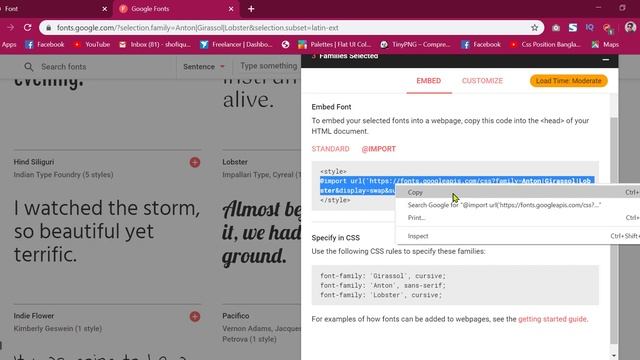The width and height of the screenshot is (640, 360).
Task: Add Indie Flower with plus icon
Action: 195,316
